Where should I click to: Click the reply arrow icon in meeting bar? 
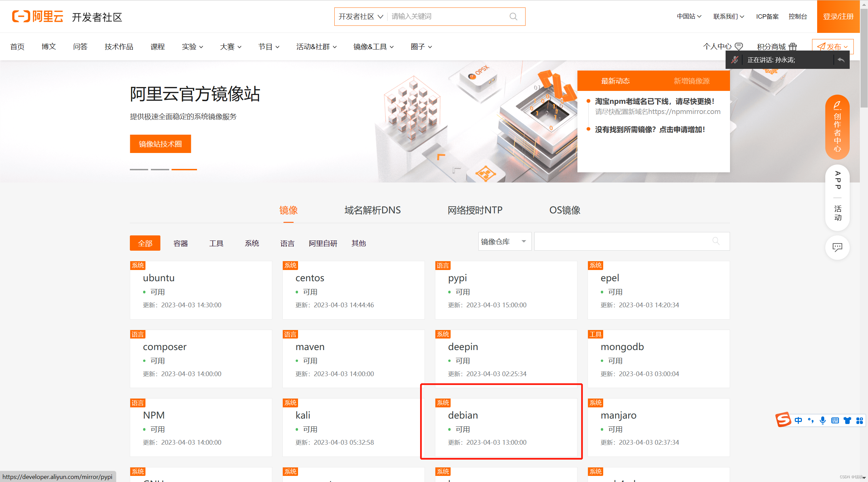point(841,60)
